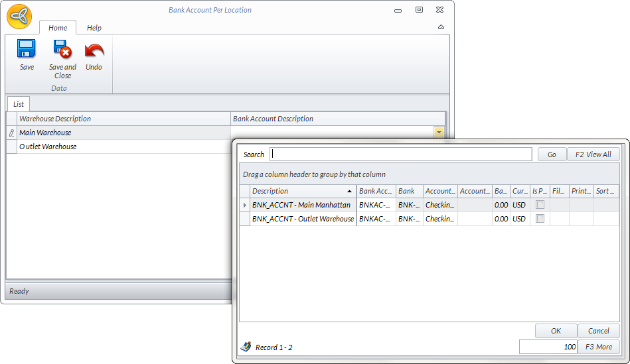The width and height of the screenshot is (630, 364).
Task: Click the row arrow indicator beside Main Manhattan
Action: 245,205
